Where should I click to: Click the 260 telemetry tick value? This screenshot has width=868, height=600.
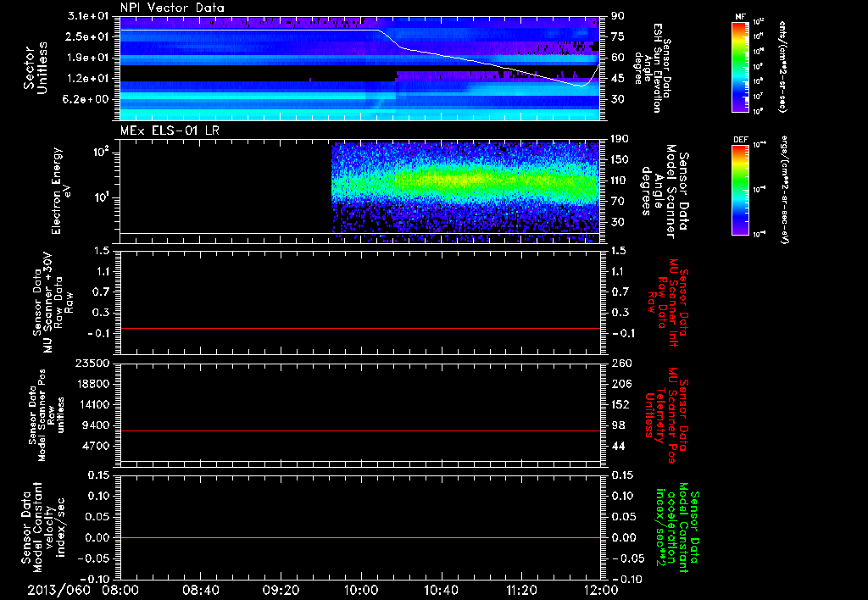click(621, 364)
